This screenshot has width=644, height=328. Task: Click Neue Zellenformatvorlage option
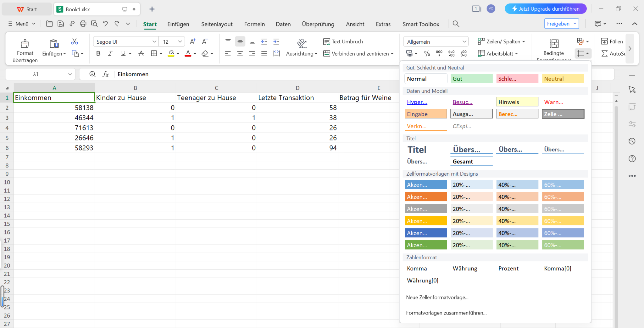[437, 297]
